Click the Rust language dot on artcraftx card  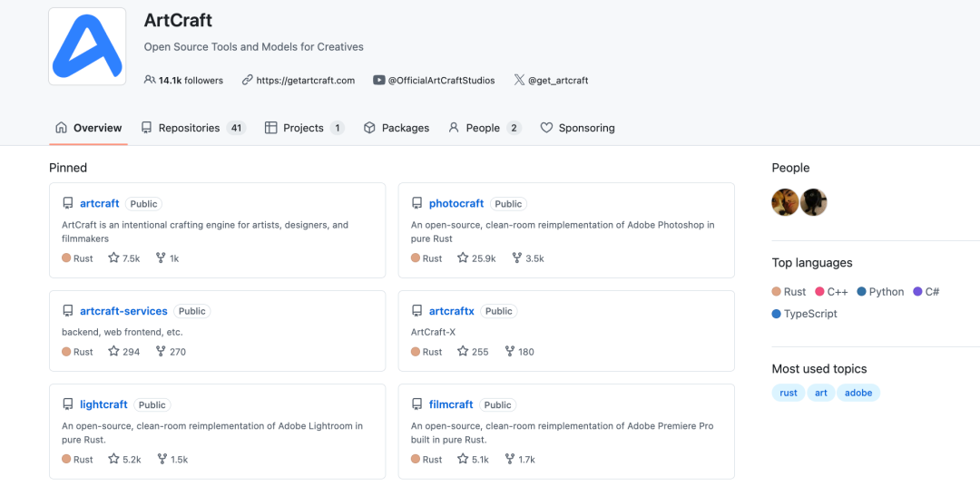tap(416, 352)
